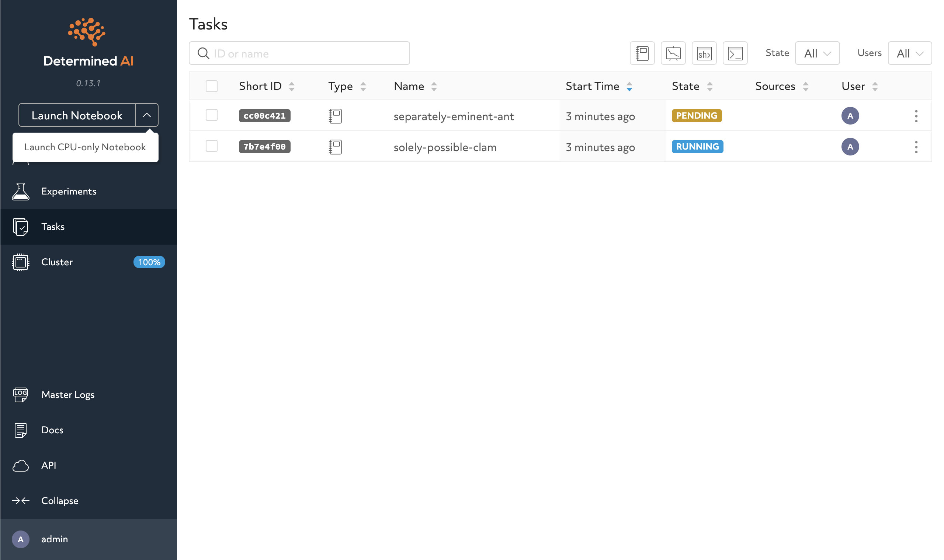
Task: Open task solely-possible-clam
Action: (x=445, y=147)
